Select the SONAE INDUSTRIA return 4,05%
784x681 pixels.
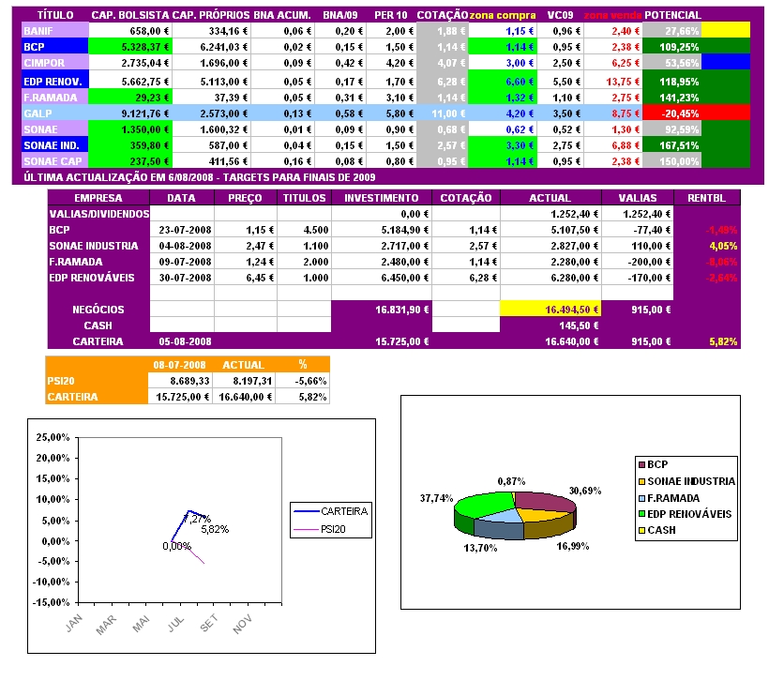723,246
